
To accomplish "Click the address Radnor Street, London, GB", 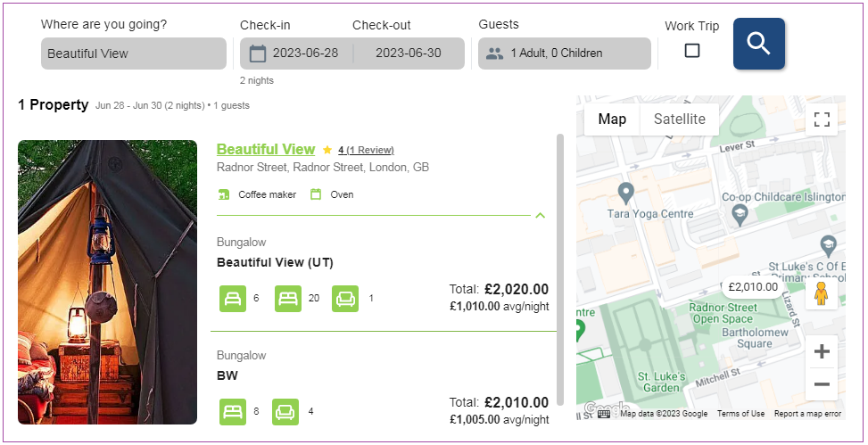I will (323, 167).
